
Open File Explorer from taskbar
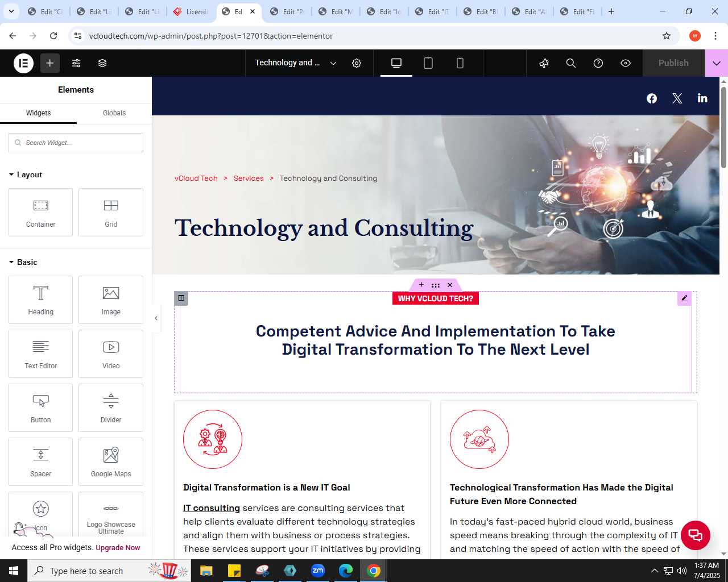pos(206,571)
